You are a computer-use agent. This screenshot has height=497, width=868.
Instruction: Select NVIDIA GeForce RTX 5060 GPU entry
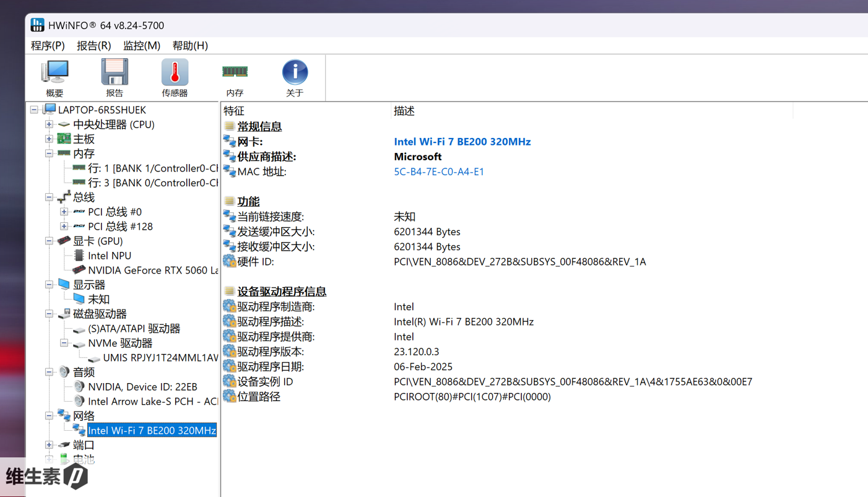click(152, 270)
